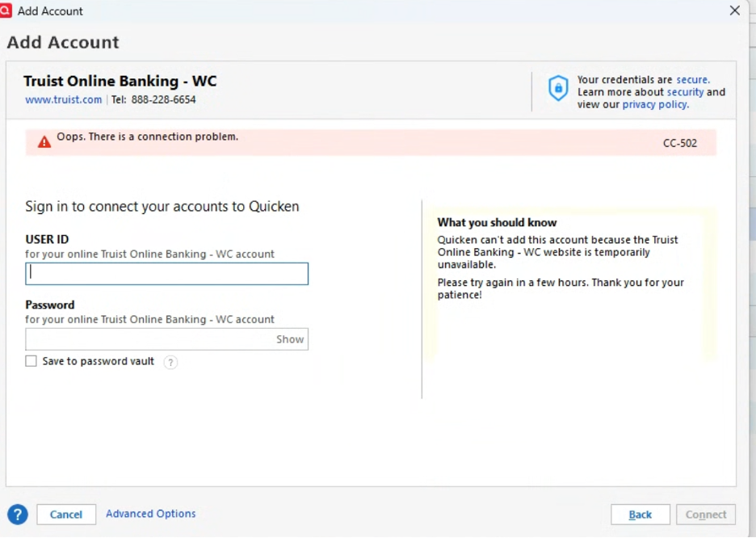Viewport: 756px width, 538px height.
Task: Click the password vault help question icon
Action: point(170,362)
